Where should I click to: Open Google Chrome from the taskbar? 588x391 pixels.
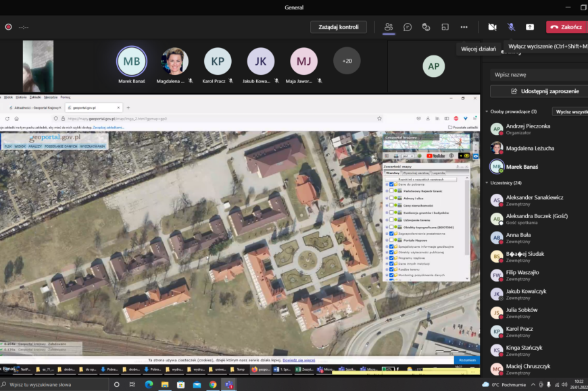click(213, 385)
